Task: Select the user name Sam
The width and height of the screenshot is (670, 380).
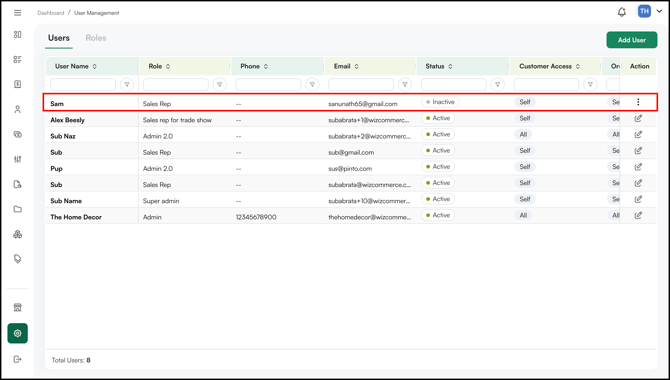Action: 57,104
